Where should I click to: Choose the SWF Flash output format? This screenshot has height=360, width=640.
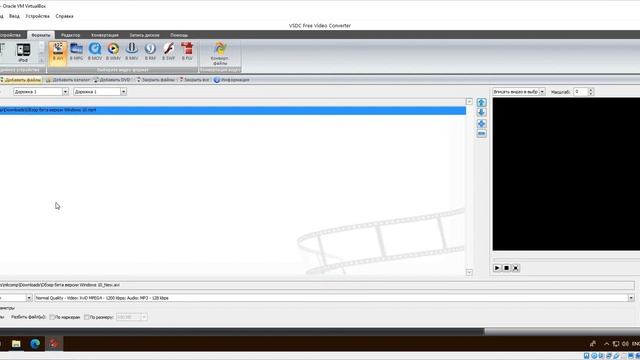point(168,52)
